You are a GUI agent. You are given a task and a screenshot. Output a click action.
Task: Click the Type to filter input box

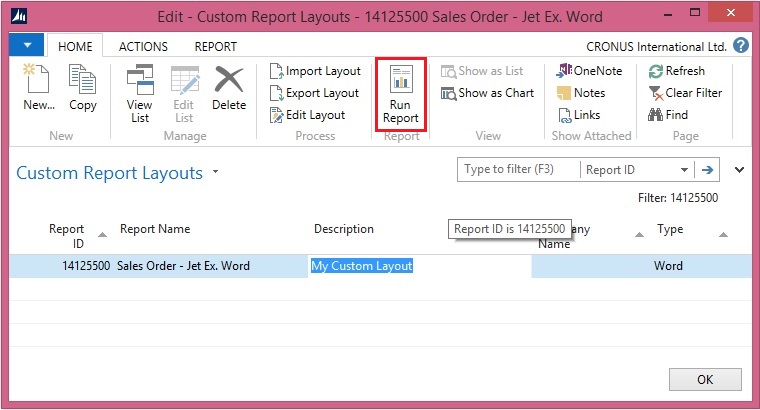[x=518, y=170]
